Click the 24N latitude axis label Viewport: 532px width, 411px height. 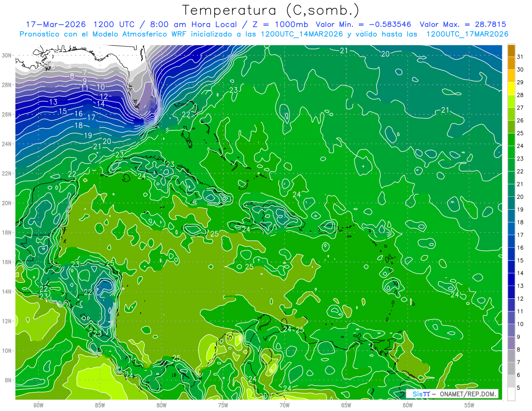(8, 144)
